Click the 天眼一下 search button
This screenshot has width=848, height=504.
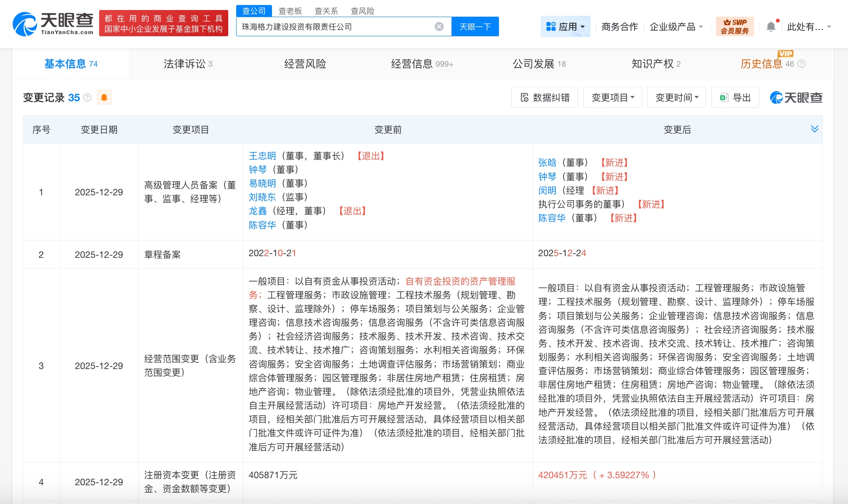[x=475, y=27]
